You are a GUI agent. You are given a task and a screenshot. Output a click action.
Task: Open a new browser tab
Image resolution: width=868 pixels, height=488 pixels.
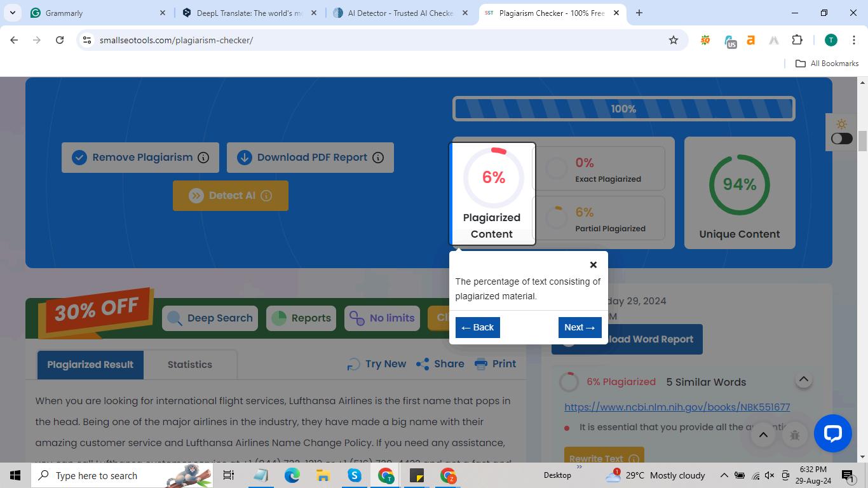(x=639, y=13)
